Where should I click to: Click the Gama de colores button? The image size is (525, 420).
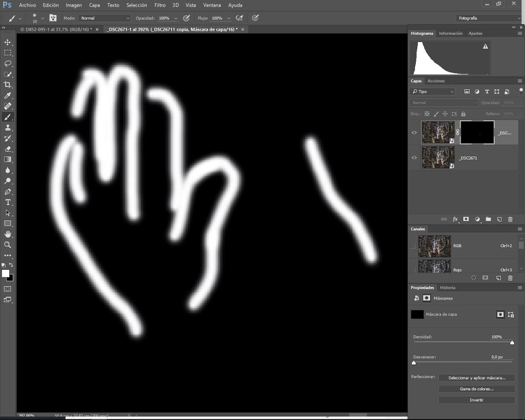click(476, 389)
